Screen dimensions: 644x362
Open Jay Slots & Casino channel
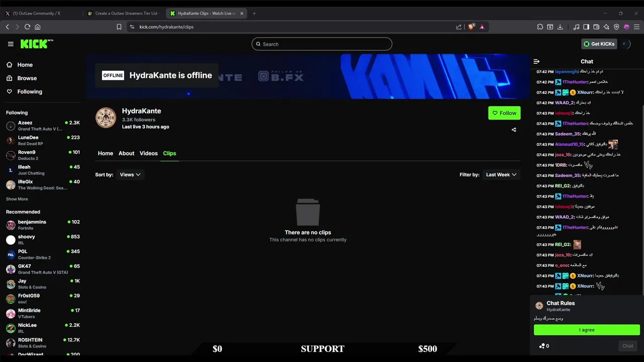coord(43,284)
